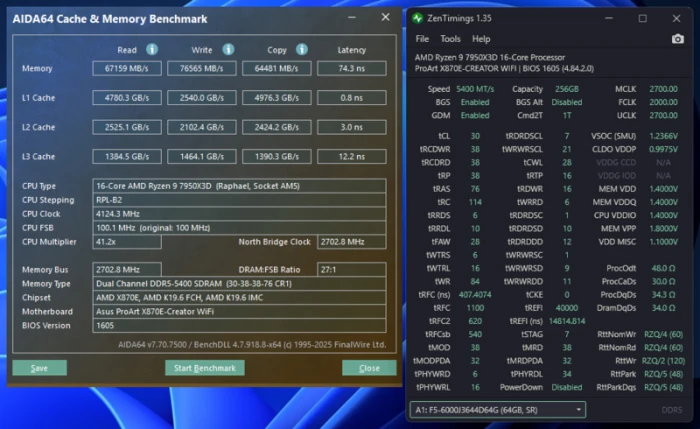
Task: Close the AIDA64 benchmark window
Action: [x=385, y=17]
